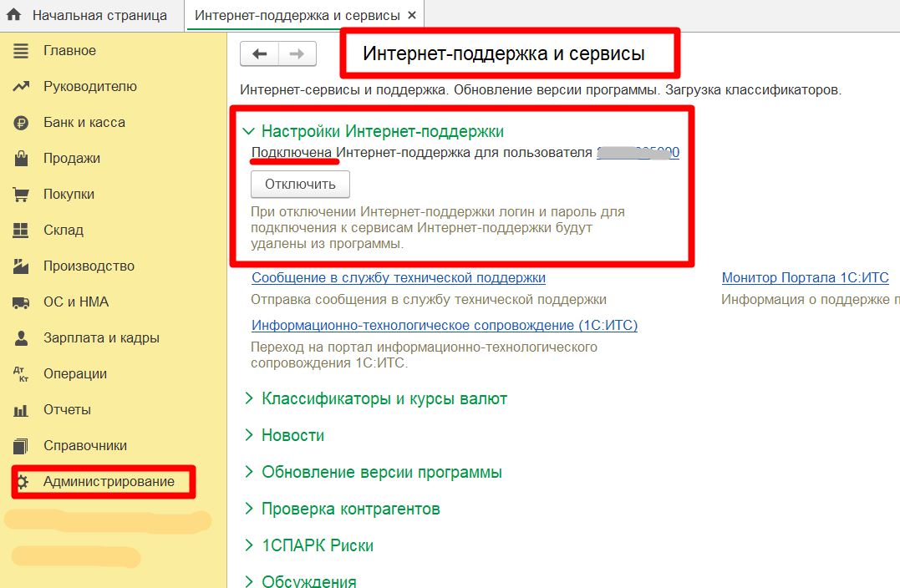Click the Дт/Кт icon for Операции
This screenshot has width=900, height=588.
[21, 374]
